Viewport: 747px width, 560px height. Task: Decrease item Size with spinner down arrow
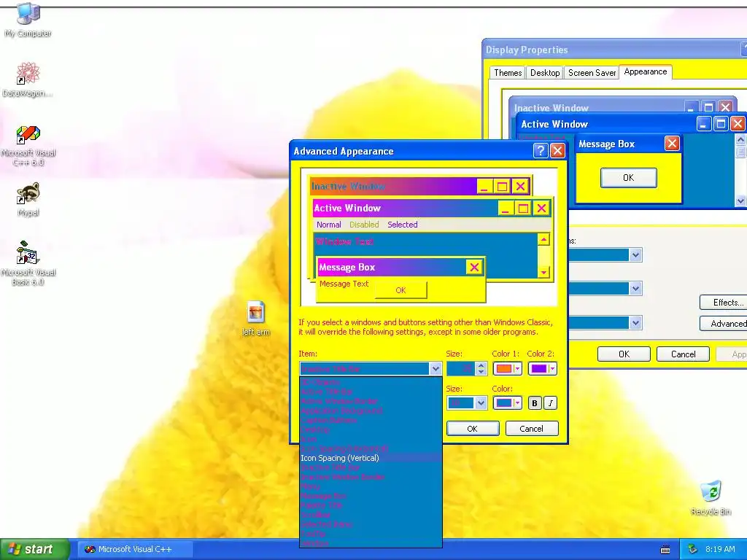481,372
